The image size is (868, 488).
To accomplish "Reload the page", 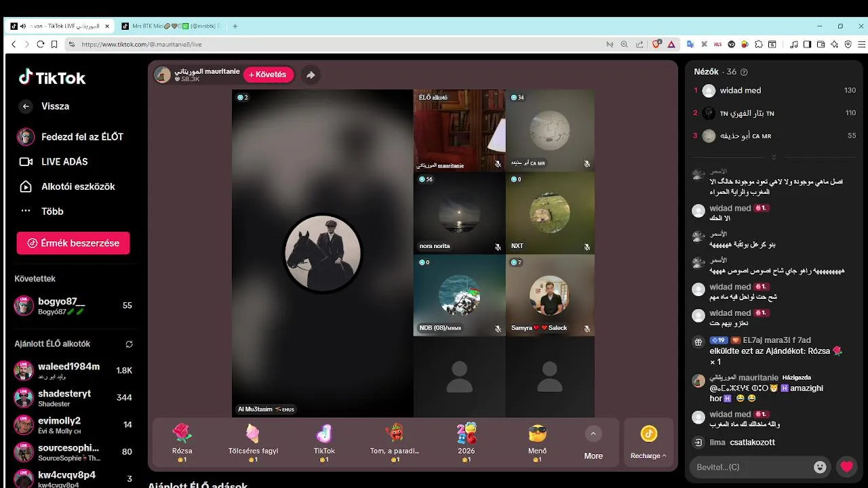I will (x=40, y=44).
